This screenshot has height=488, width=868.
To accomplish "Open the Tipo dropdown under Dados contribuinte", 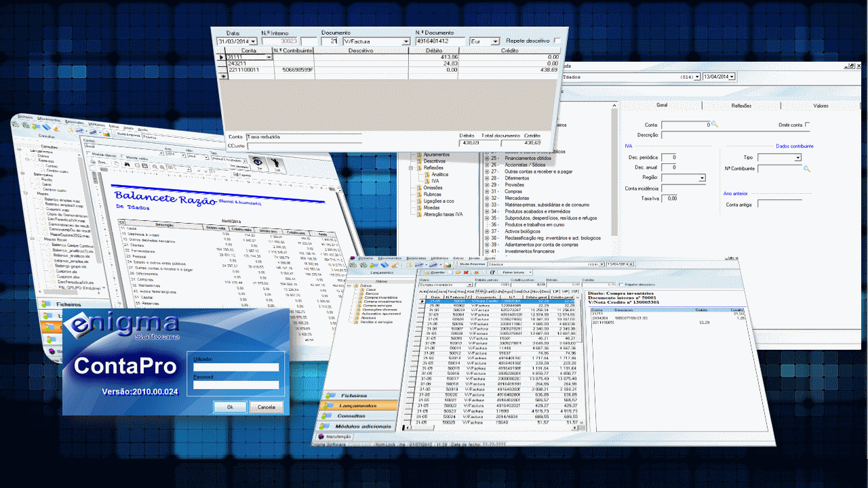I will click(x=798, y=158).
